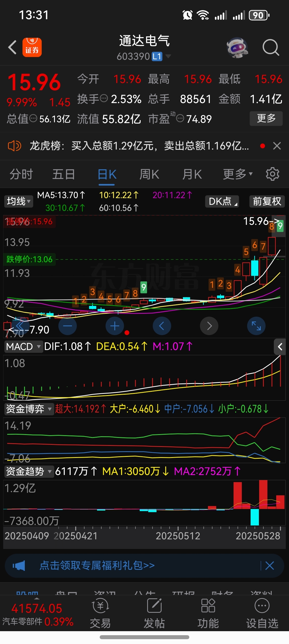Viewport: 289px width, 644px height.
Task: Zoom in chart with plus button
Action: tap(115, 326)
